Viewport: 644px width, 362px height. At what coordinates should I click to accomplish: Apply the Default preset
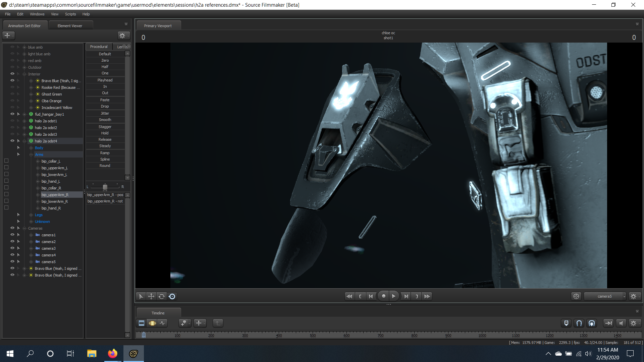(x=105, y=54)
